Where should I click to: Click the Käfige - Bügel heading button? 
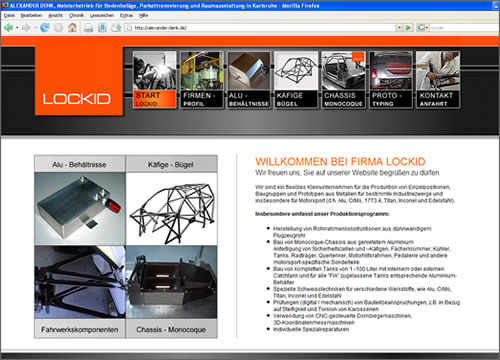tap(171, 164)
